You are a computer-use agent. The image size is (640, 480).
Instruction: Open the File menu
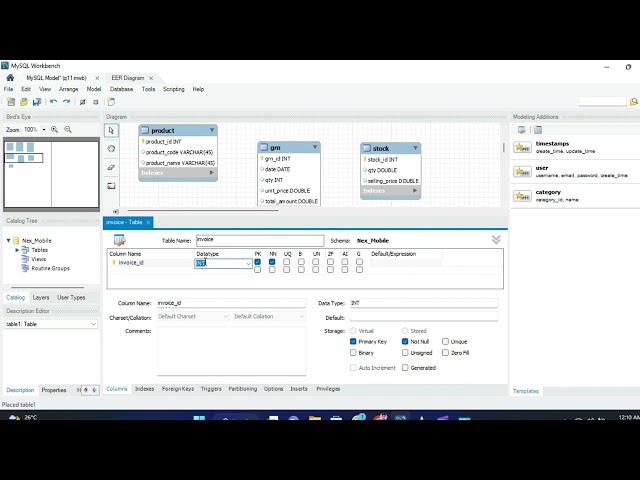[x=9, y=89]
